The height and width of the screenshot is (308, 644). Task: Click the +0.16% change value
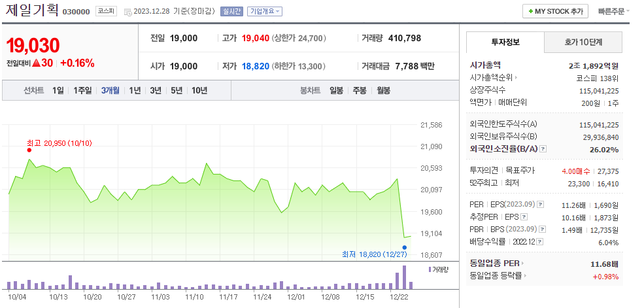pos(77,63)
